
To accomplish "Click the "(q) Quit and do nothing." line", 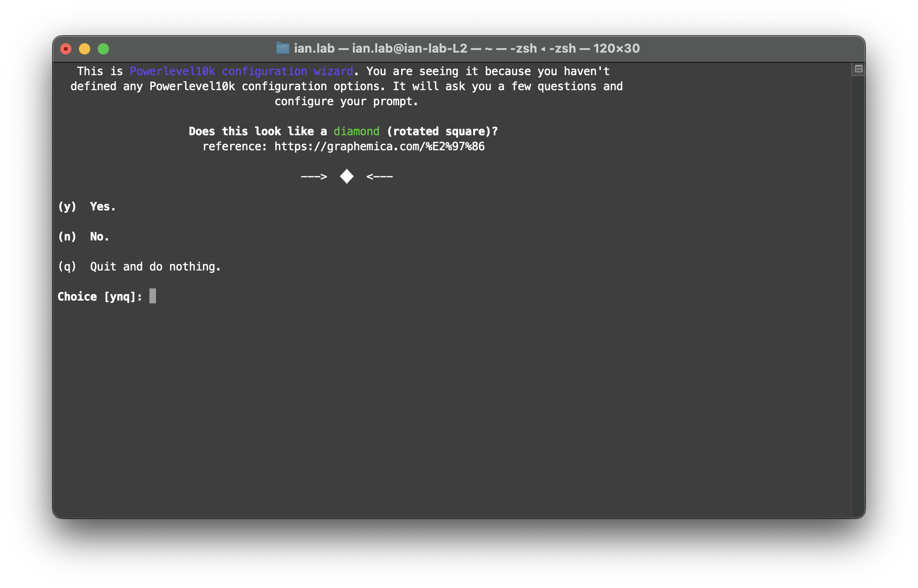I will coord(139,267).
